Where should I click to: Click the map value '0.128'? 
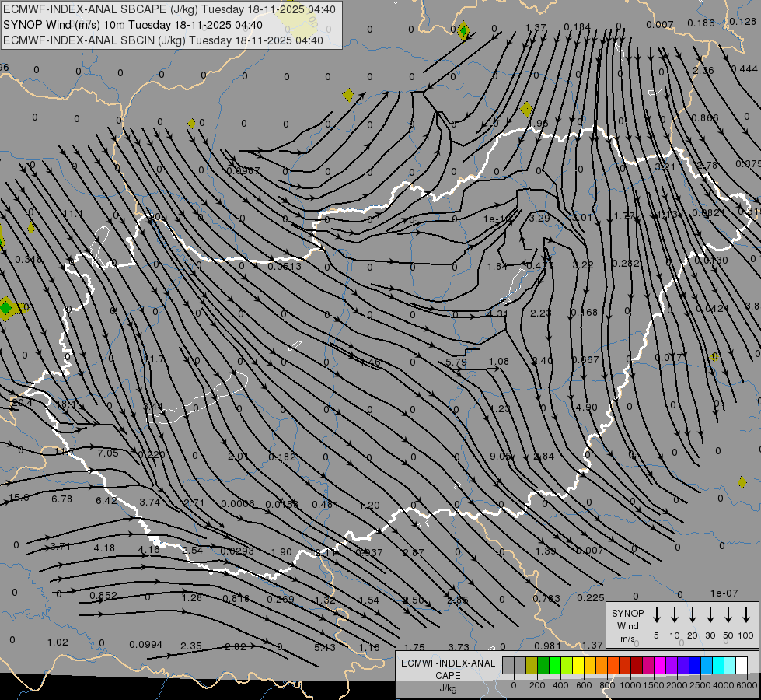[x=742, y=21]
